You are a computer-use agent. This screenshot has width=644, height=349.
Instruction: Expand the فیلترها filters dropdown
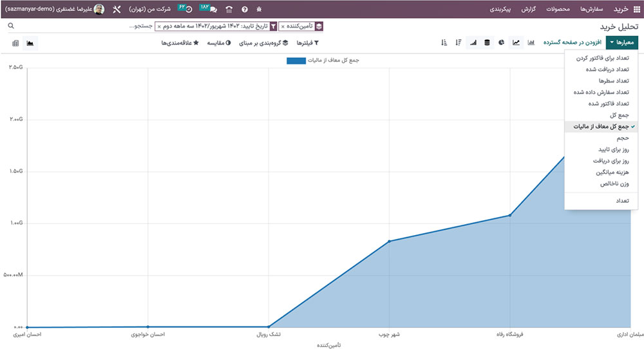[x=307, y=42]
